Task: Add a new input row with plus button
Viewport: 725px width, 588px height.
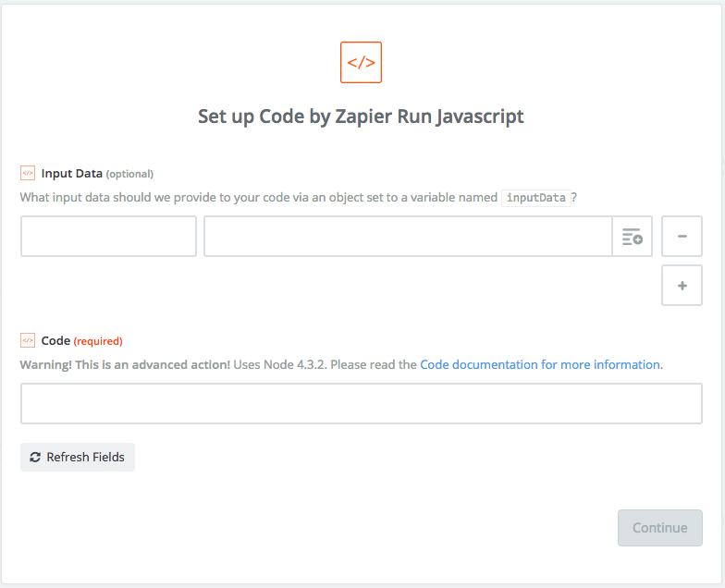Action: pyautogui.click(x=682, y=286)
